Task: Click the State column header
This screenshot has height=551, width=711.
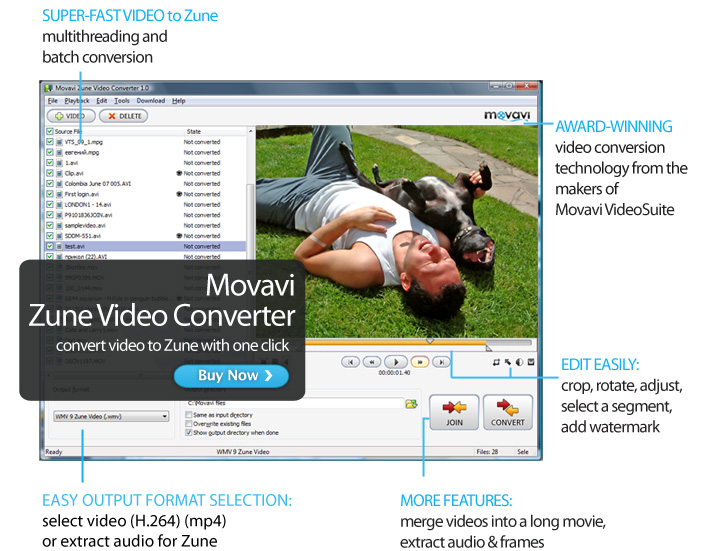Action: coord(194,132)
